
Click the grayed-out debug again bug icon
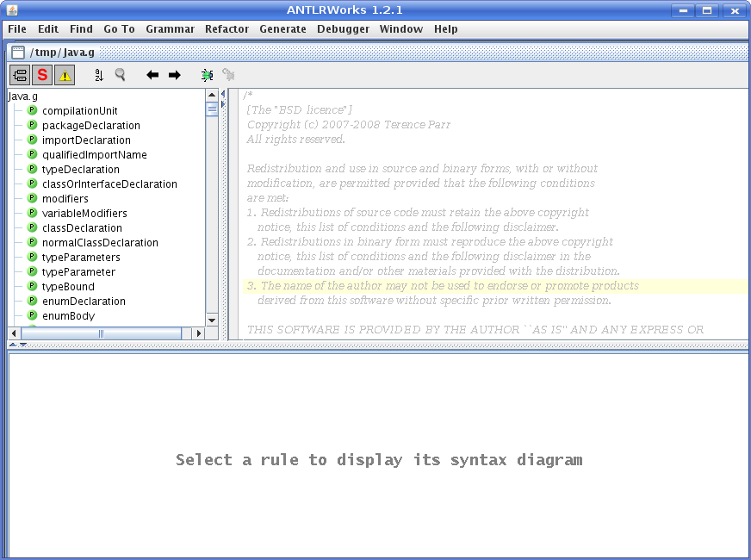[x=228, y=75]
